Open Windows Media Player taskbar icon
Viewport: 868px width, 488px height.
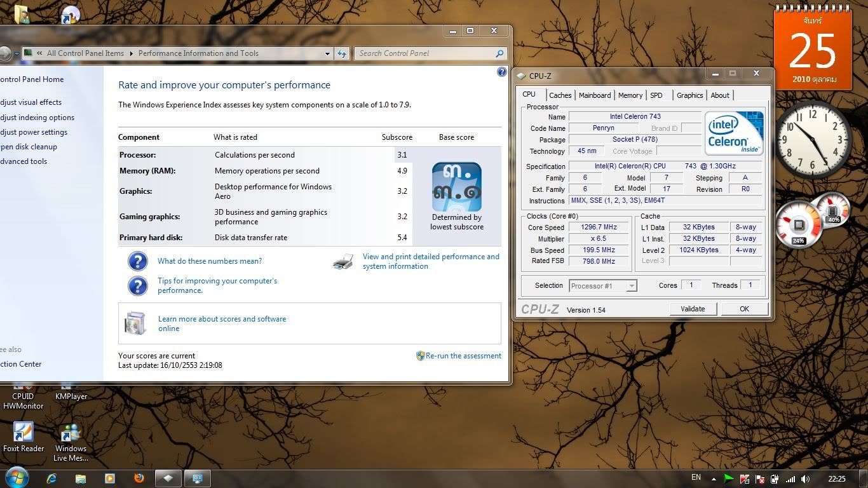coord(109,478)
